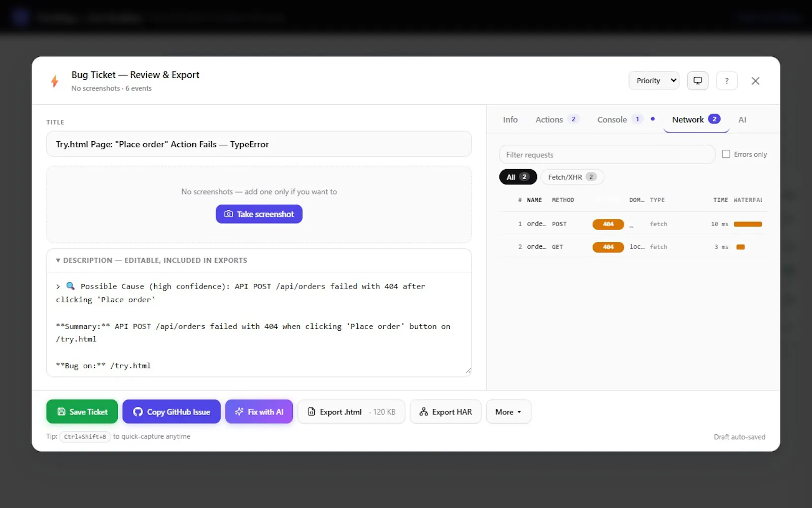Screen dimensions: 812x508
Task: Click the 404 badge on GET row
Action: (608, 247)
